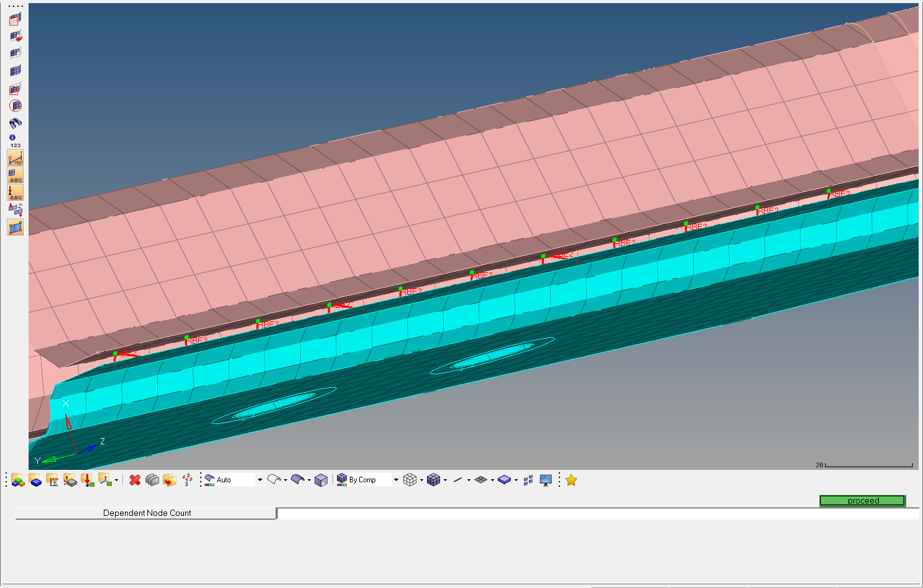This screenshot has width=923, height=588.
Task: Toggle the fixed points quad display
Action: [16, 227]
